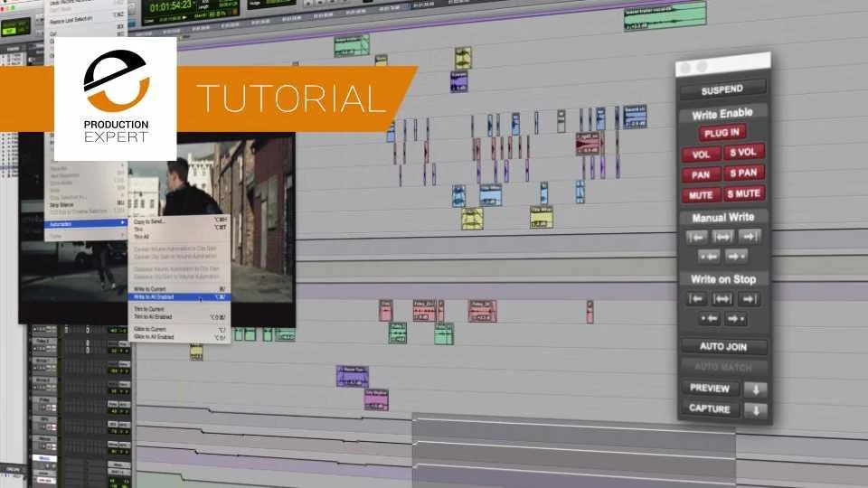The image size is (868, 488).
Task: Toggle PAN write enable
Action: tap(701, 175)
